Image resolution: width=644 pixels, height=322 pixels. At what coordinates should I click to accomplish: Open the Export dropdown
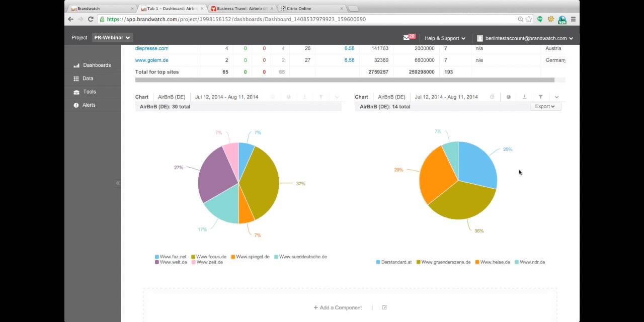545,107
